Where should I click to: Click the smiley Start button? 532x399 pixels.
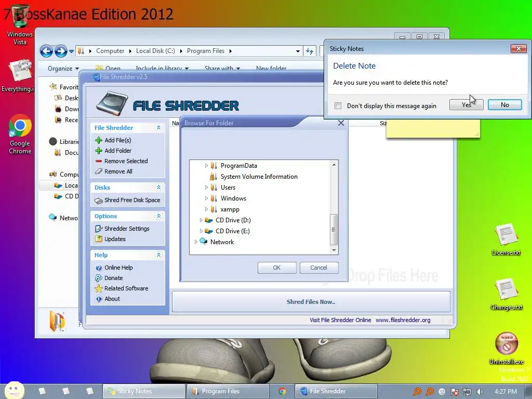click(x=14, y=390)
